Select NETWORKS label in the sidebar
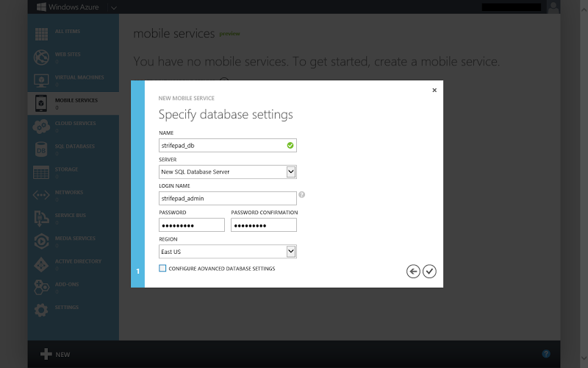The image size is (588, 368). [69, 192]
